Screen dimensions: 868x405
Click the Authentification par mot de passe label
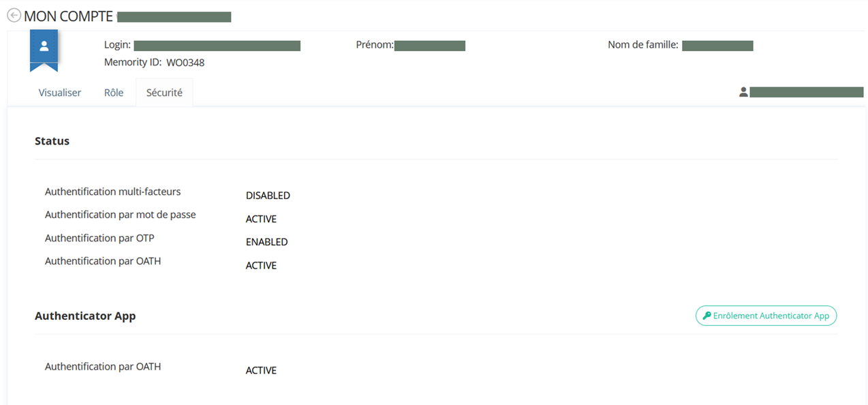120,215
